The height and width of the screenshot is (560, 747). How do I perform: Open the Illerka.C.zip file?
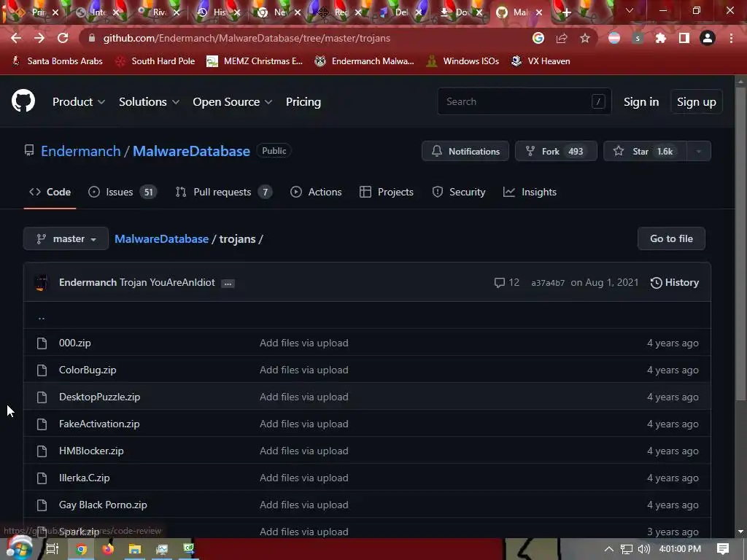coord(85,478)
